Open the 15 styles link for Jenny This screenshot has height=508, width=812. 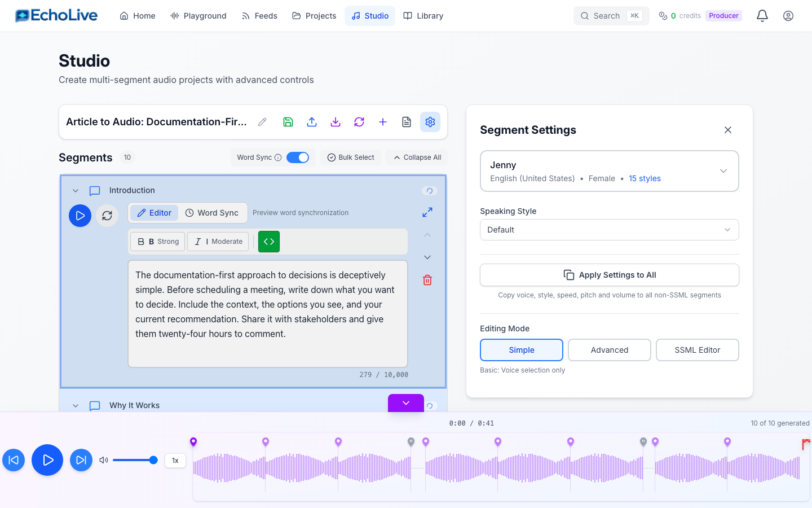tap(645, 178)
